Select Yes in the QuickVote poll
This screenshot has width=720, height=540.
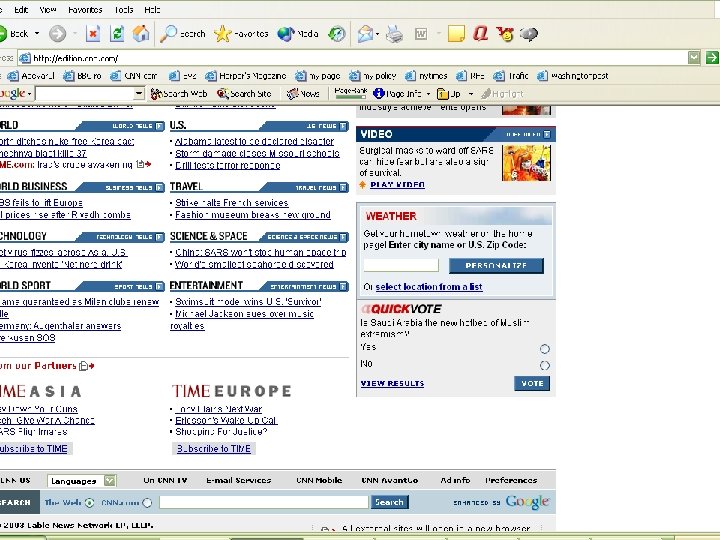(x=545, y=349)
